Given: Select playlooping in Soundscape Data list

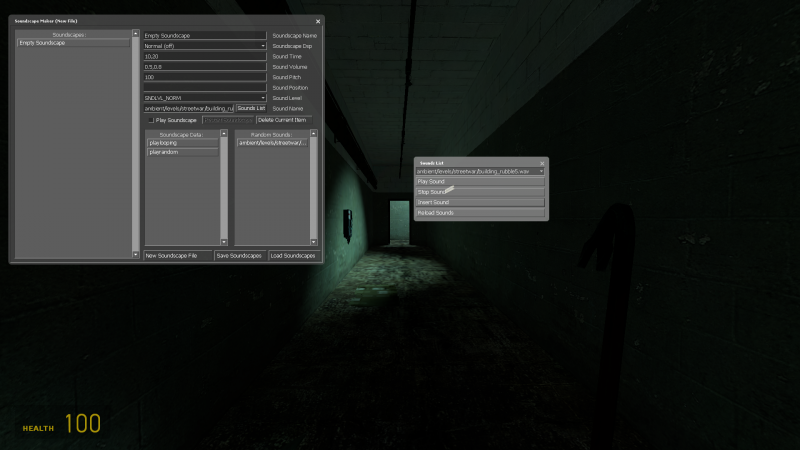Looking at the screenshot, I should (183, 143).
